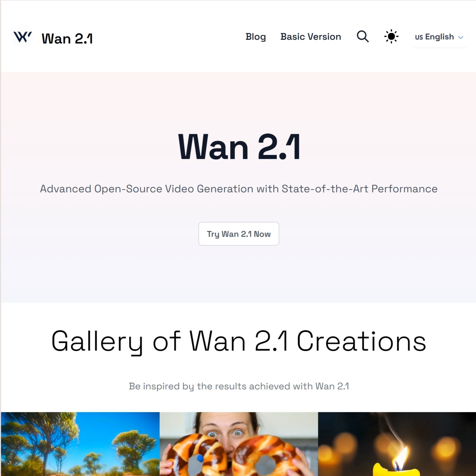The height and width of the screenshot is (476, 476).
Task: Open the blue-sky trees gallery thumbnail
Action: click(x=80, y=444)
